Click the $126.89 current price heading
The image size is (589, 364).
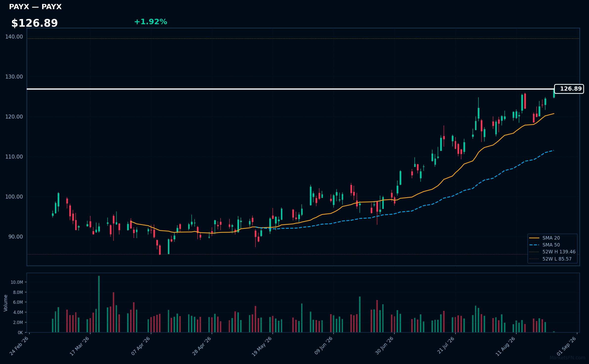pyautogui.click(x=35, y=23)
